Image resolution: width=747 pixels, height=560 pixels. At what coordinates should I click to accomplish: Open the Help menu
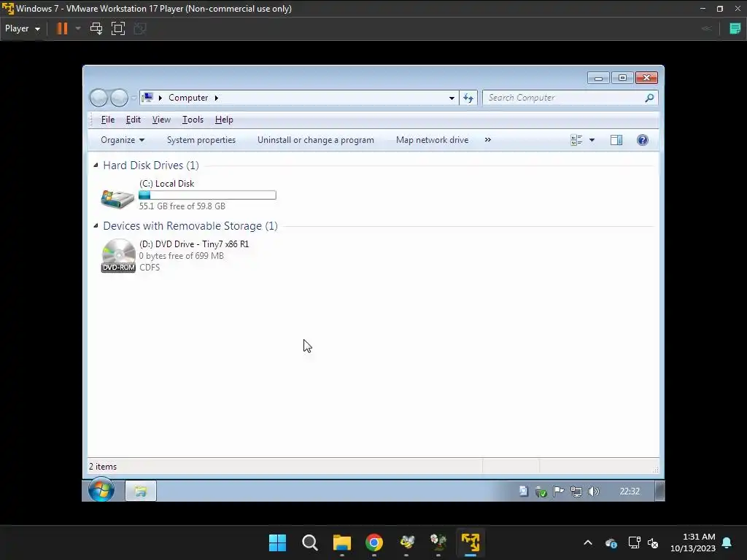click(224, 120)
